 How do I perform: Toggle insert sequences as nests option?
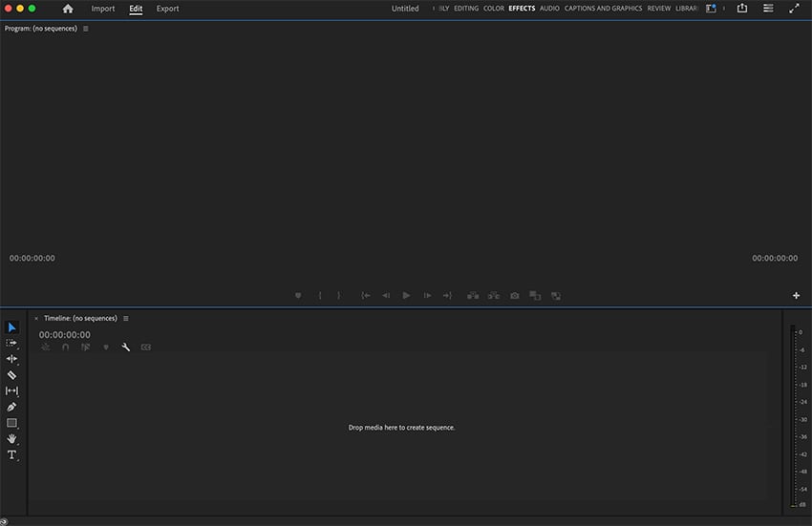click(46, 347)
